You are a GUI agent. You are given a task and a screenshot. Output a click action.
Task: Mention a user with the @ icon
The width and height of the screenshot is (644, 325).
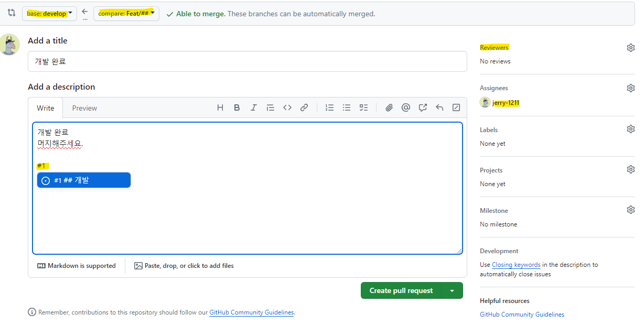click(405, 107)
